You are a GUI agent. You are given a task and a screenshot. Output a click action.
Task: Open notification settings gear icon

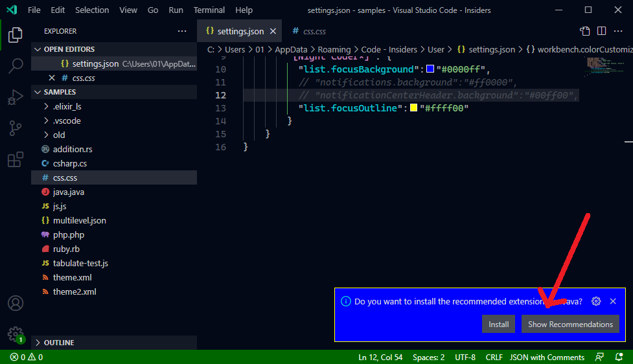[x=596, y=301]
